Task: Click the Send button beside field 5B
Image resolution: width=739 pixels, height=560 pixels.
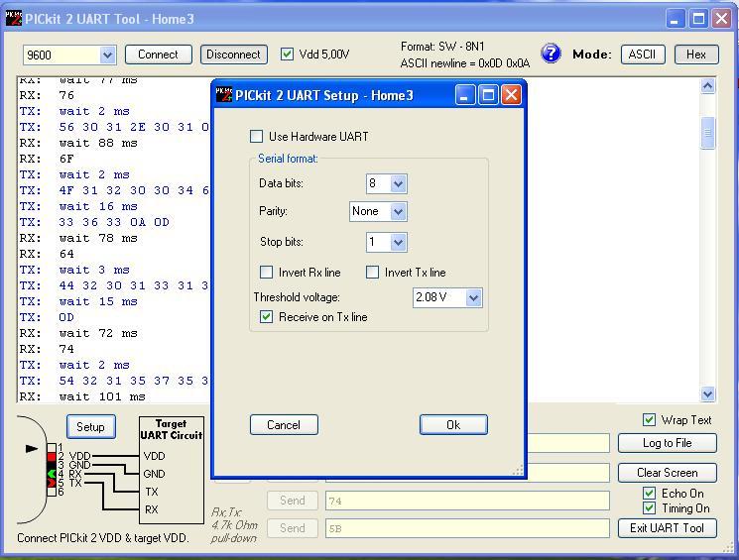Action: (293, 528)
